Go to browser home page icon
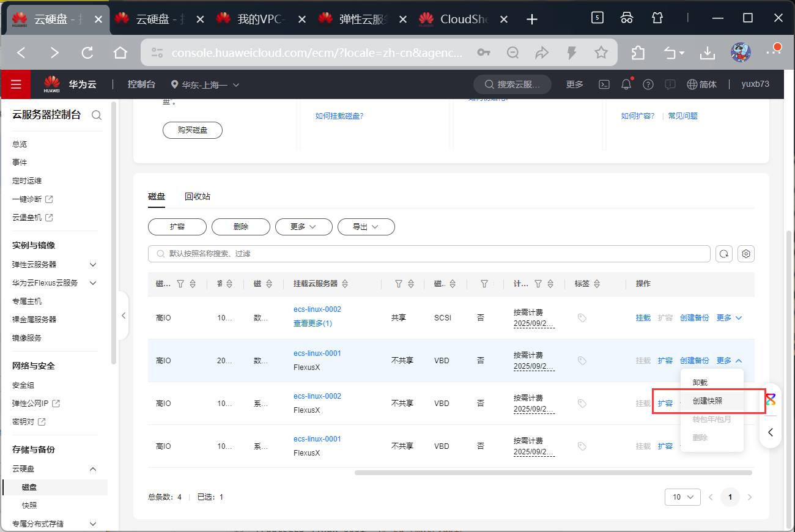The height and width of the screenshot is (532, 795). click(x=120, y=53)
